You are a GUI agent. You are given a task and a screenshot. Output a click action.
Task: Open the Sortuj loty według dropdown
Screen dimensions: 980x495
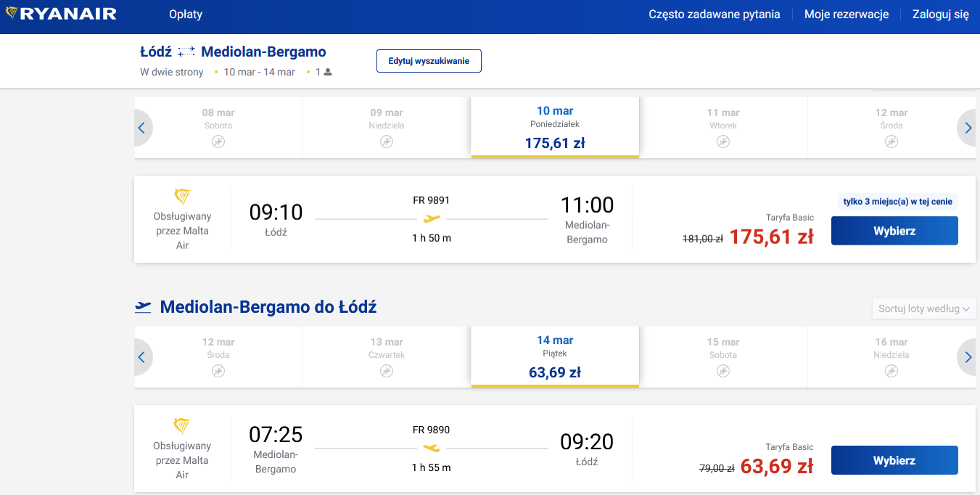click(923, 308)
